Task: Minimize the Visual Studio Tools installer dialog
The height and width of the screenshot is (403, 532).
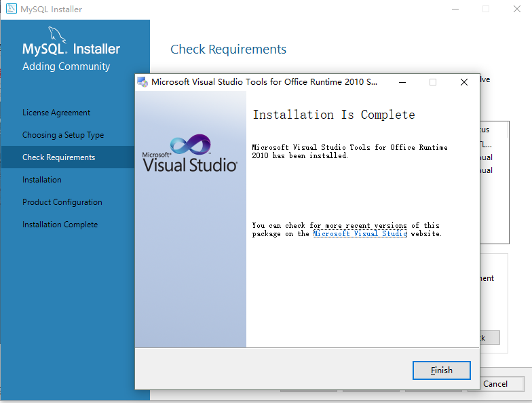Action: coord(402,82)
